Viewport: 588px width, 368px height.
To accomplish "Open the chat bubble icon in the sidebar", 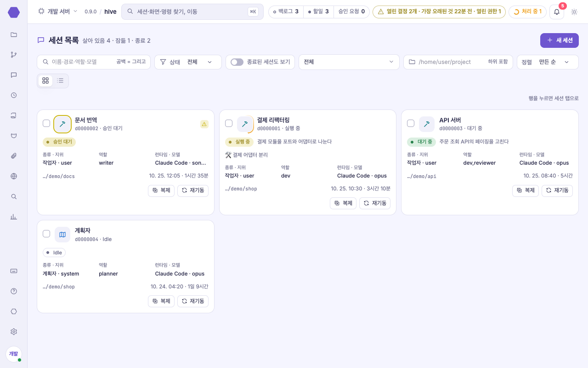I will click(14, 75).
